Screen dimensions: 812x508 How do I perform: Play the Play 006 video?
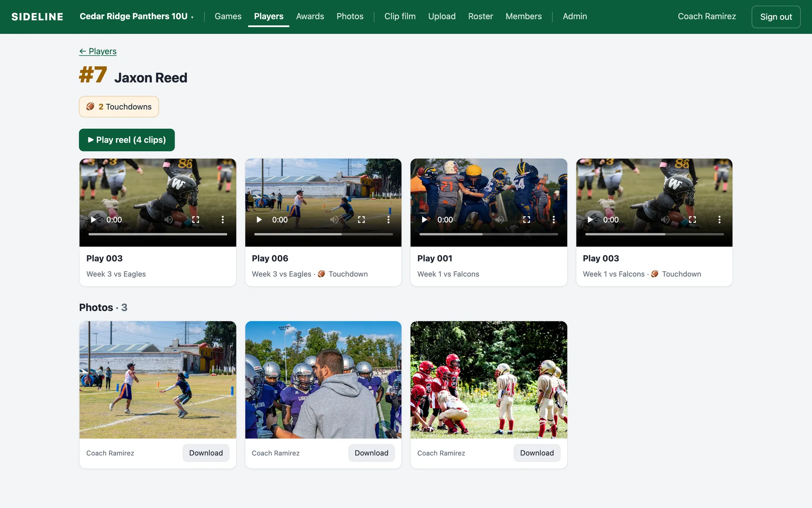[x=259, y=220]
